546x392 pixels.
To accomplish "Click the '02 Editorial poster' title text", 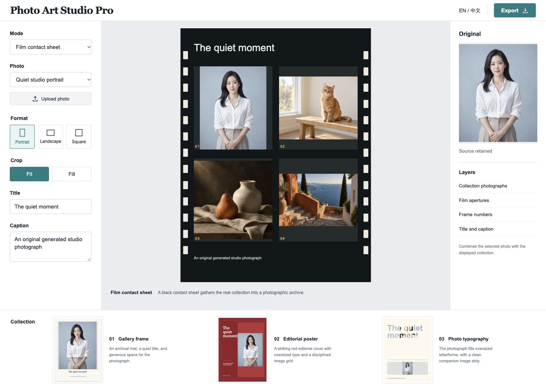I will (296, 339).
